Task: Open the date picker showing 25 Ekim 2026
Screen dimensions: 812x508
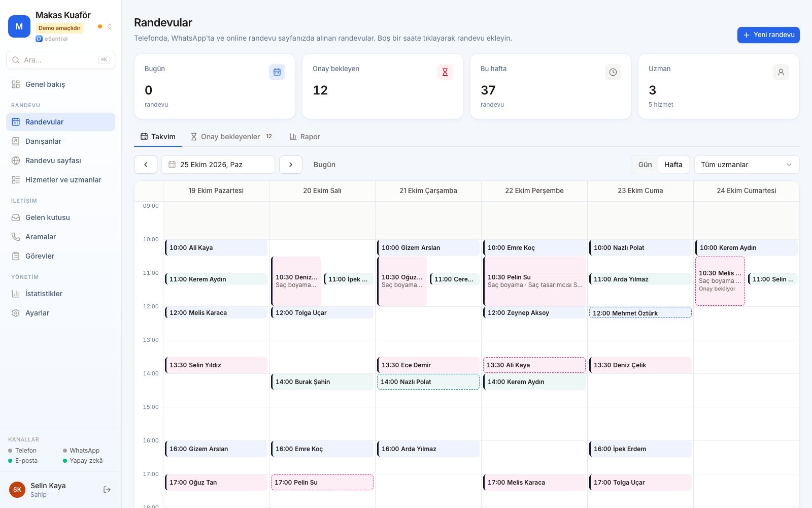Action: (x=218, y=165)
